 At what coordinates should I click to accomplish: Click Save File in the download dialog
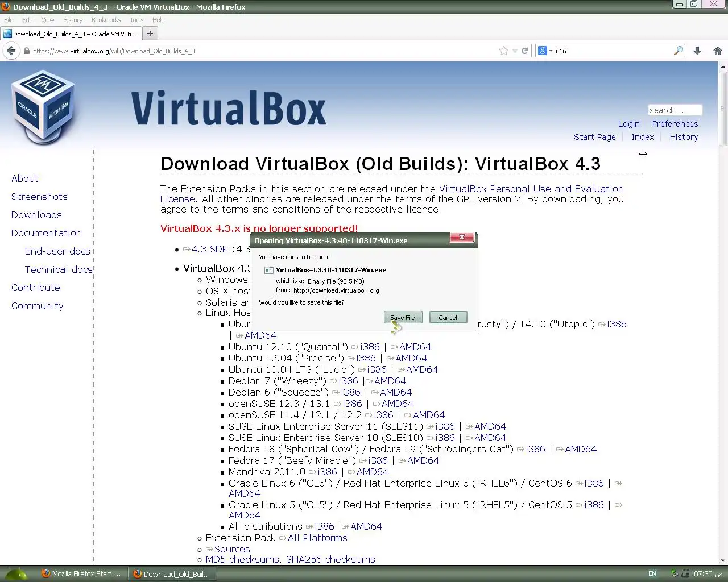403,318
